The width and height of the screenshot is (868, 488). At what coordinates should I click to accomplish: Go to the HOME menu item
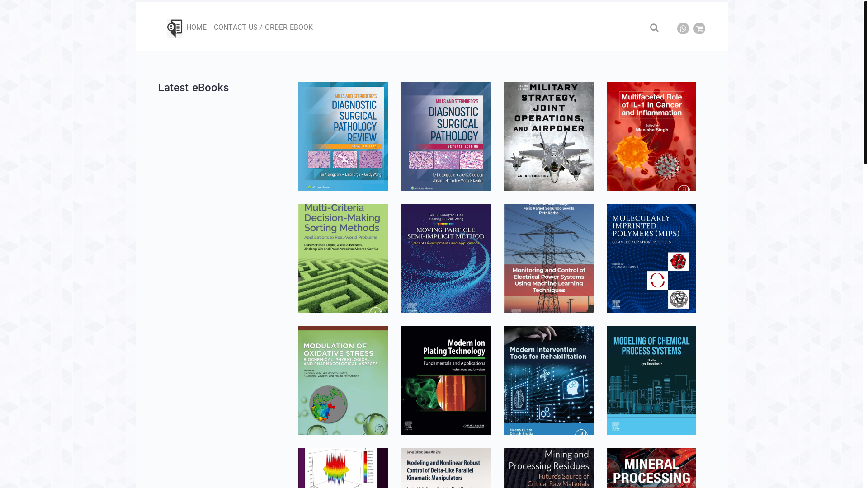coord(196,28)
